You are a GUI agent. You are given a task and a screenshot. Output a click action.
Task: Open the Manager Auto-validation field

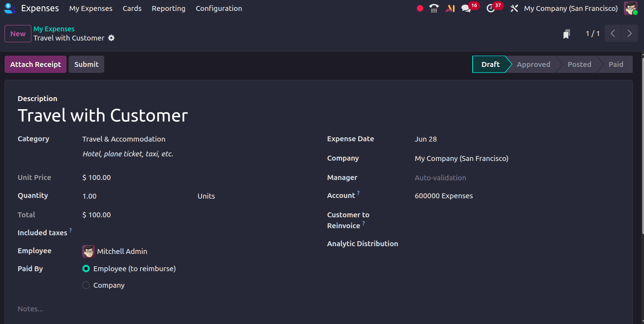pyautogui.click(x=517, y=178)
